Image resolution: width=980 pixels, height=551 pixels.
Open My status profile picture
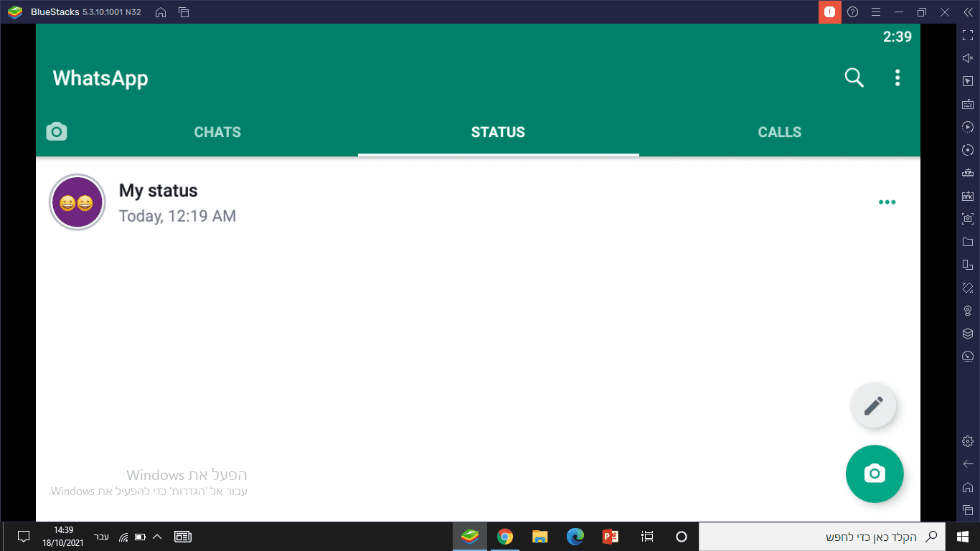(x=77, y=202)
